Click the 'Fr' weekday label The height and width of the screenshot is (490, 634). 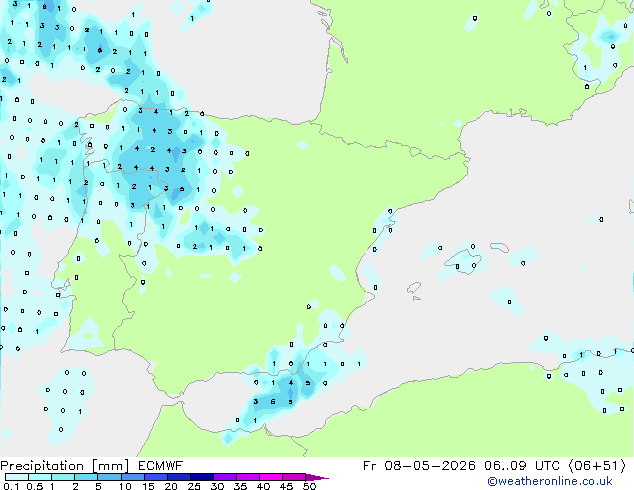click(x=369, y=466)
